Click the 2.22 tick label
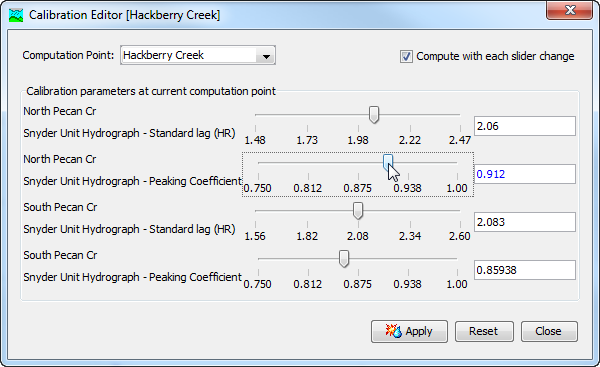Viewport: 600px width, 367px height. pyautogui.click(x=410, y=140)
